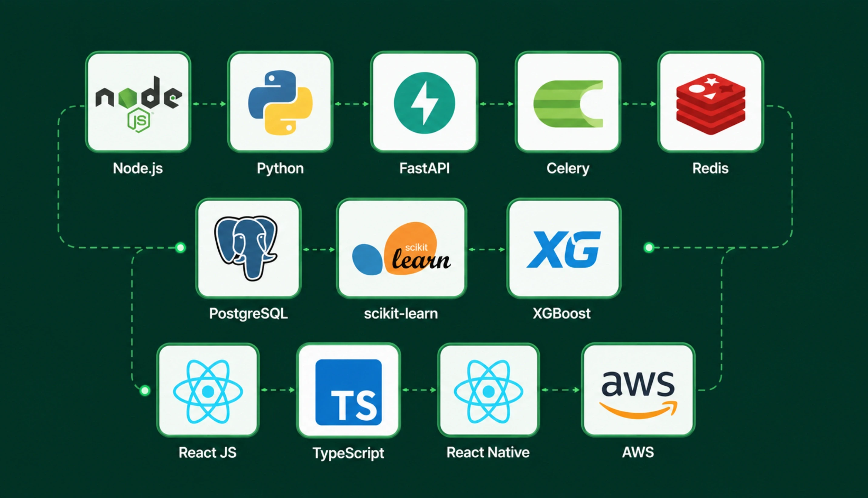
Task: Click the 'Celery' label
Action: click(568, 169)
